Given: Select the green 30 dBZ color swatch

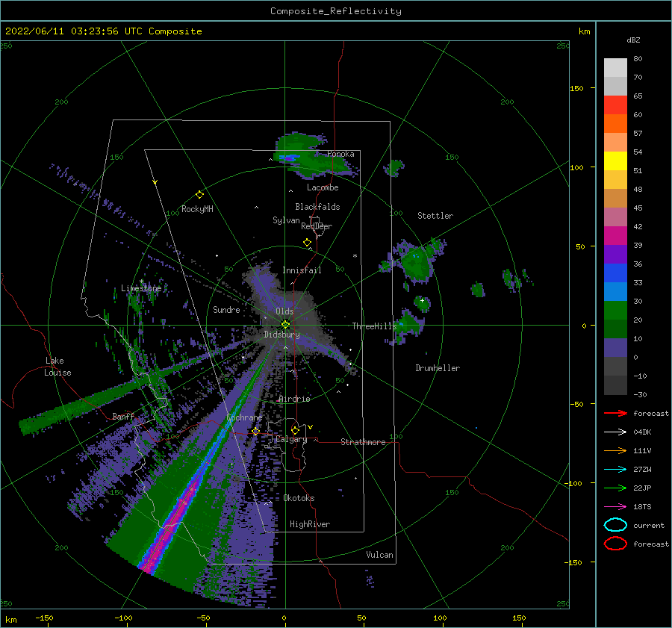Looking at the screenshot, I should [x=615, y=310].
